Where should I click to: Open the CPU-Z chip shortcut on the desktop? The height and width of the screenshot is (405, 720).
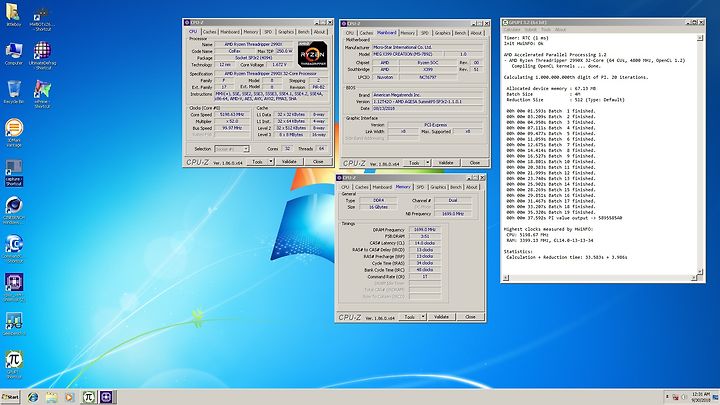[14, 287]
